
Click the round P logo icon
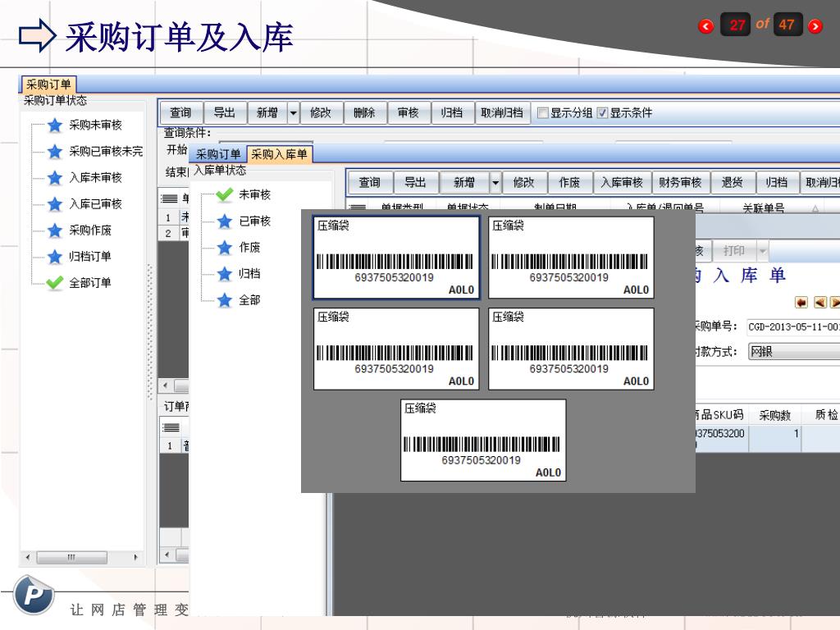click(x=33, y=595)
